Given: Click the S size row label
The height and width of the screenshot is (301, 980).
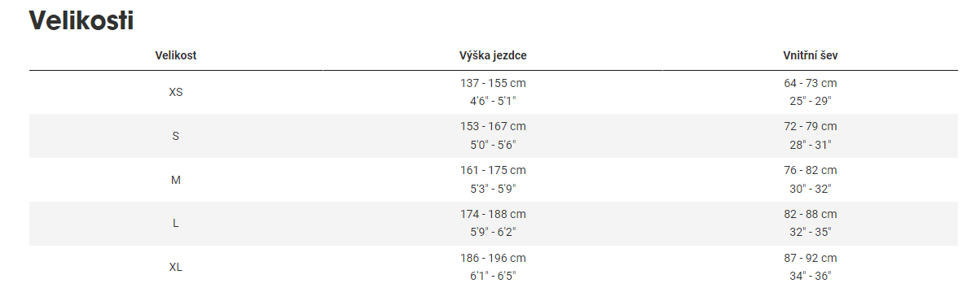Looking at the screenshot, I should [x=176, y=136].
